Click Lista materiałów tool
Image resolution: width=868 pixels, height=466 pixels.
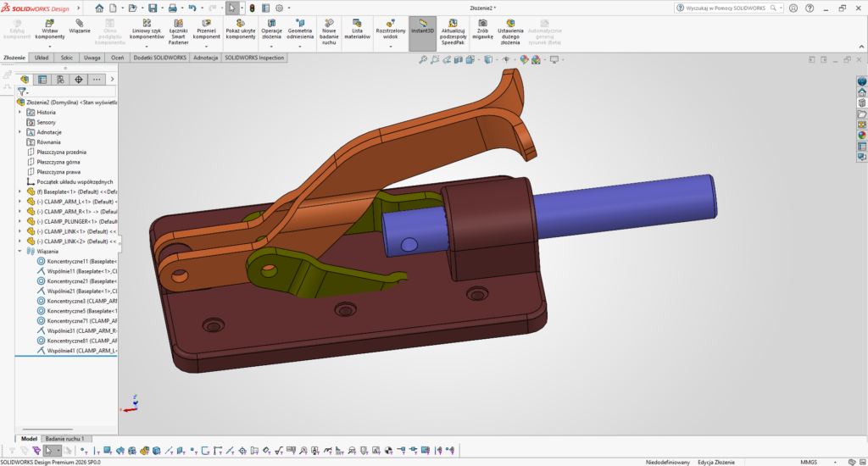pyautogui.click(x=357, y=30)
